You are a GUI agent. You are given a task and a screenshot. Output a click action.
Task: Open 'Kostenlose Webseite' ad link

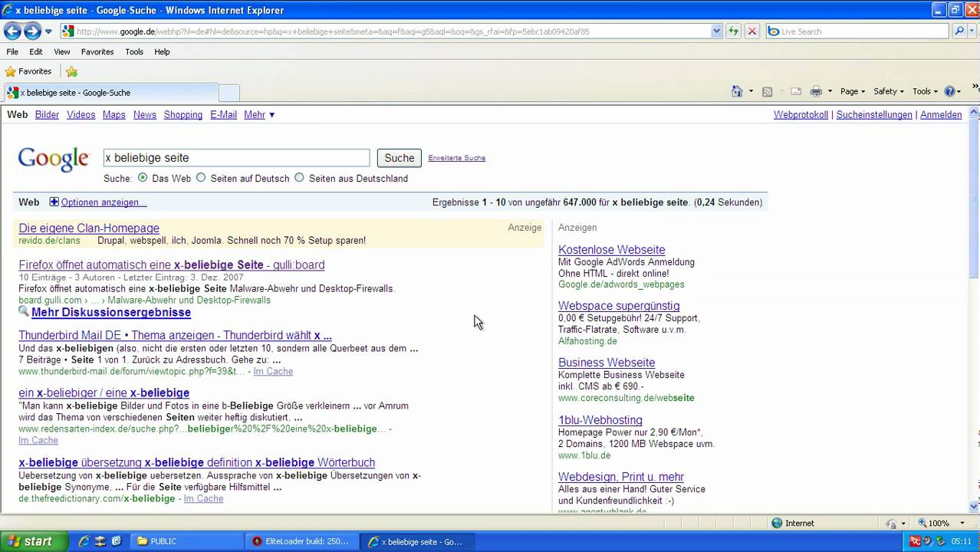(x=611, y=249)
